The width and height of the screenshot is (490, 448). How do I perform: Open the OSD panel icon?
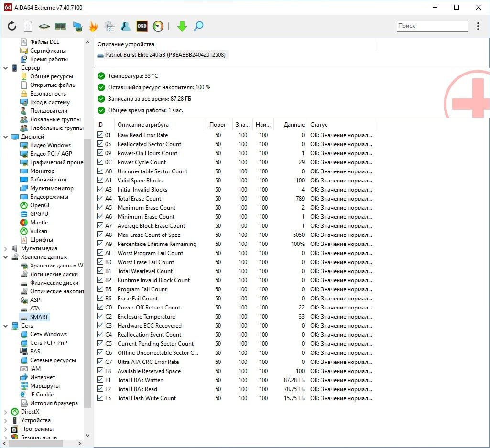pyautogui.click(x=142, y=26)
